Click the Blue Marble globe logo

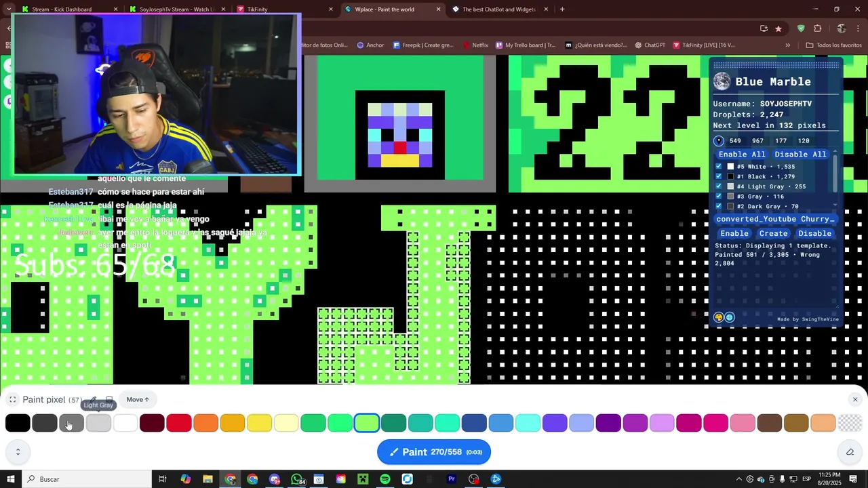pos(722,81)
